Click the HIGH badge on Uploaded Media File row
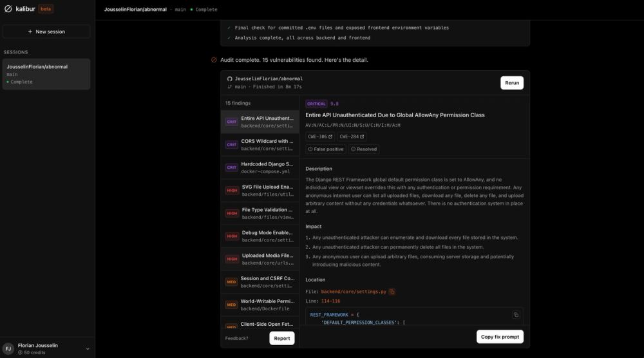 point(232,259)
